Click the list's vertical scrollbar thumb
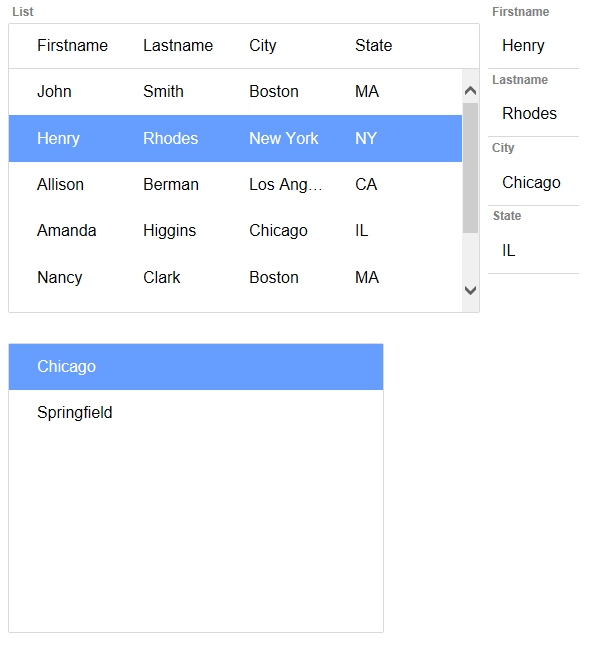This screenshot has width=593, height=647. pyautogui.click(x=470, y=168)
